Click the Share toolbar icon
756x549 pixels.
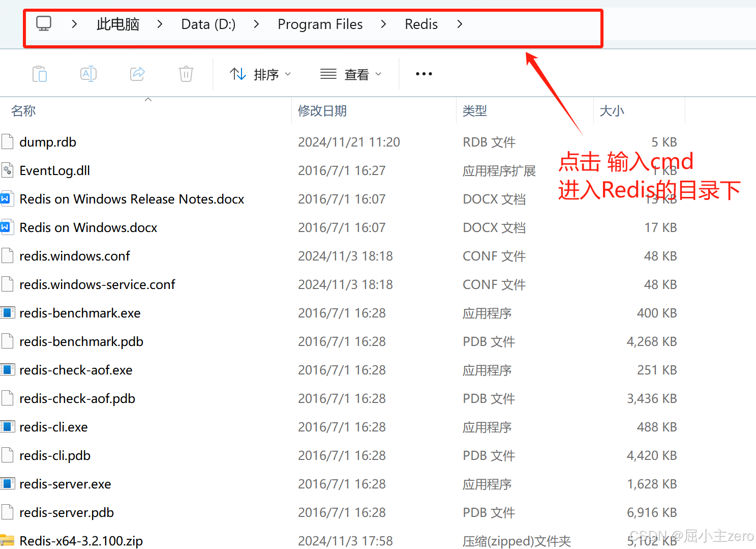point(137,74)
